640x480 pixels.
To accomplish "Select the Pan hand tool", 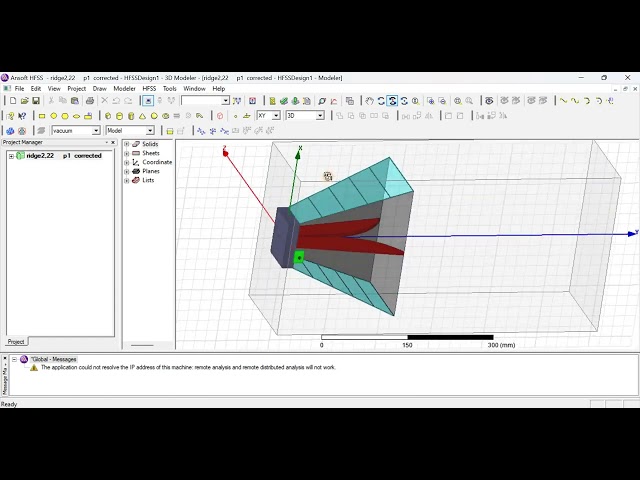I will point(369,101).
